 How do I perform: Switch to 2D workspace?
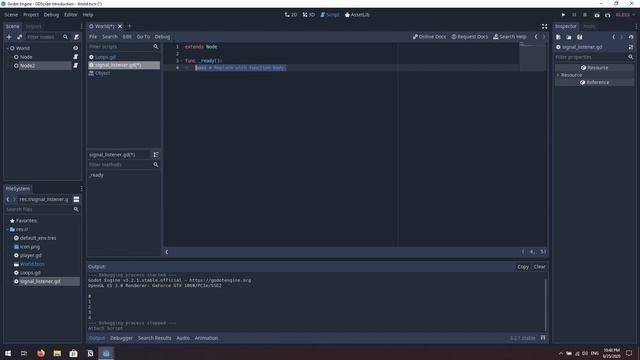coord(291,15)
